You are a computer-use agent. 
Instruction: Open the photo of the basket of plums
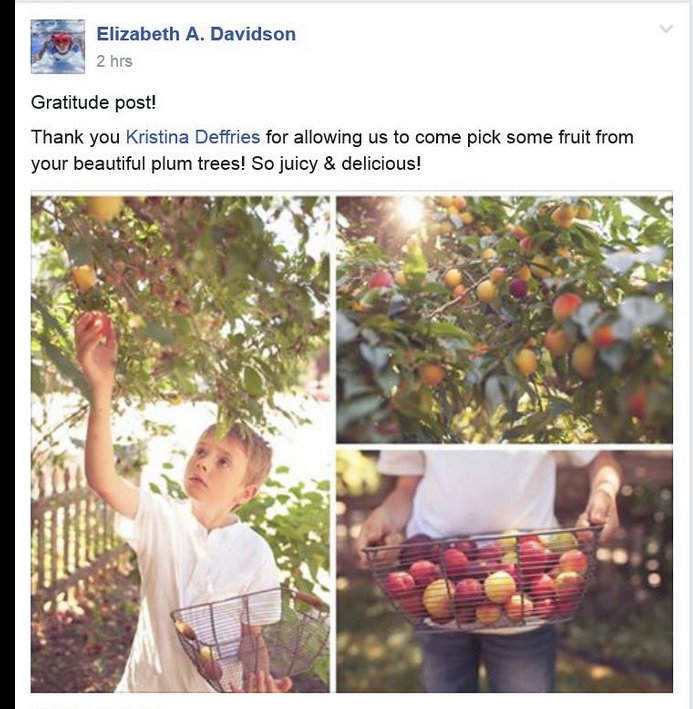click(504, 571)
